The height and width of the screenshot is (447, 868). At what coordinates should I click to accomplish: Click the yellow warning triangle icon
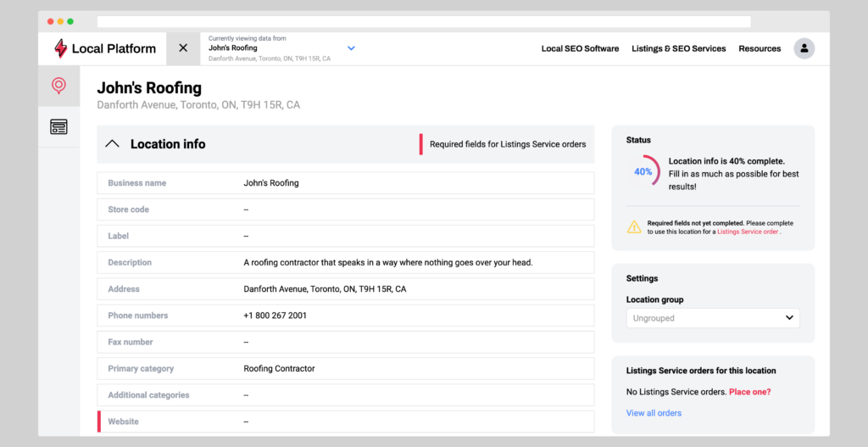[x=634, y=226]
